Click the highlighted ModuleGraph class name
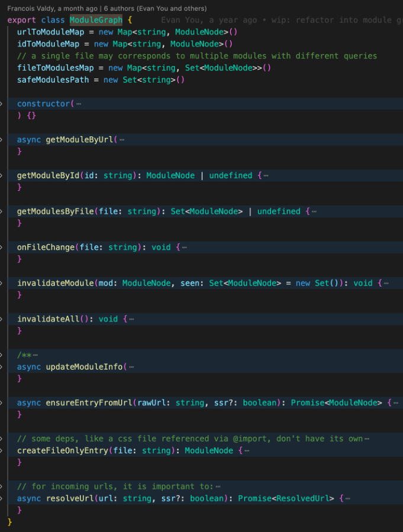The image size is (403, 532). [x=96, y=20]
